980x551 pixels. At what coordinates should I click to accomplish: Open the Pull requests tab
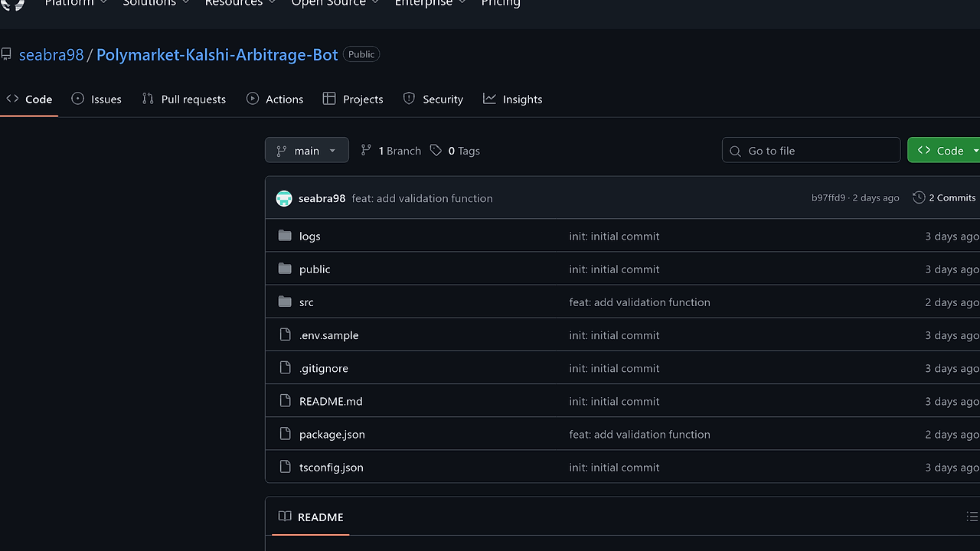[x=184, y=99]
